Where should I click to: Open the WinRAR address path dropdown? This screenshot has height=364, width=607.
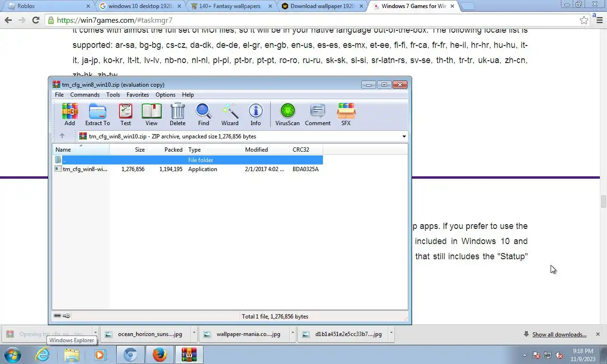tap(404, 136)
